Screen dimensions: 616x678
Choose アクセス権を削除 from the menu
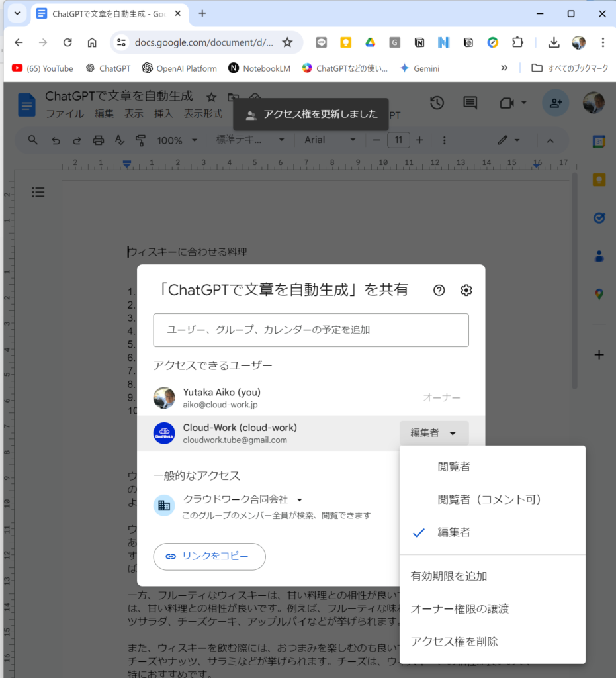coord(454,641)
